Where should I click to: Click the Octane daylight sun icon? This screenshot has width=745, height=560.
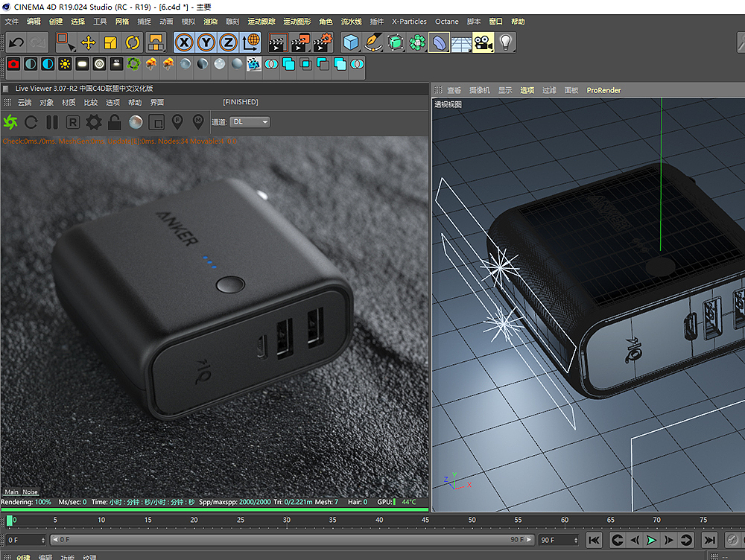click(65, 64)
